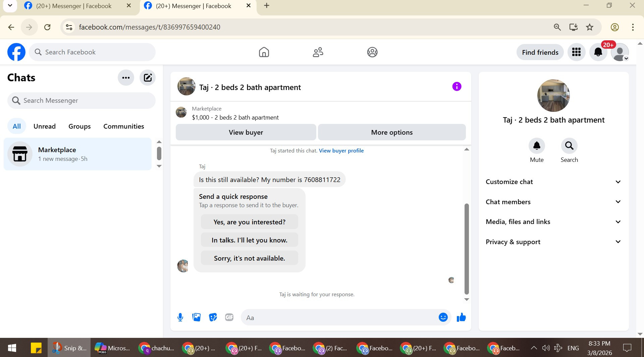The image size is (644, 357).
Task: Click the chat list scrollbar thumb
Action: pos(159,153)
